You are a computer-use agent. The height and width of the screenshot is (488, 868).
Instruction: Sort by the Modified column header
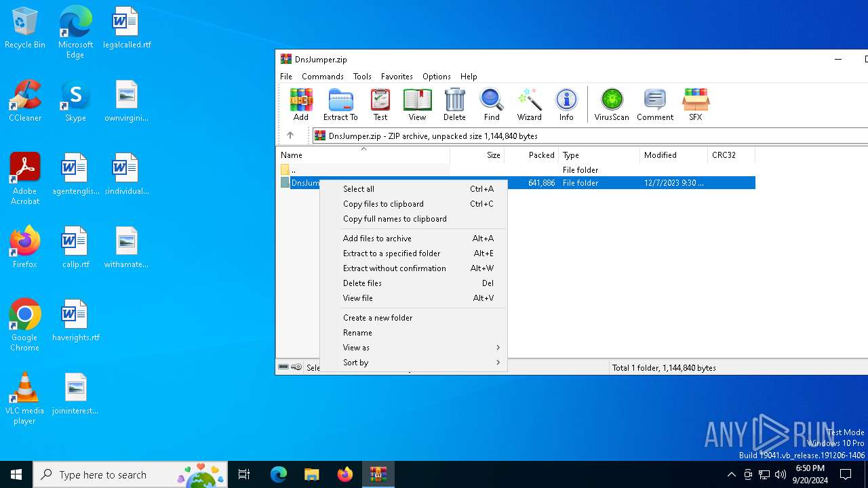(x=674, y=155)
